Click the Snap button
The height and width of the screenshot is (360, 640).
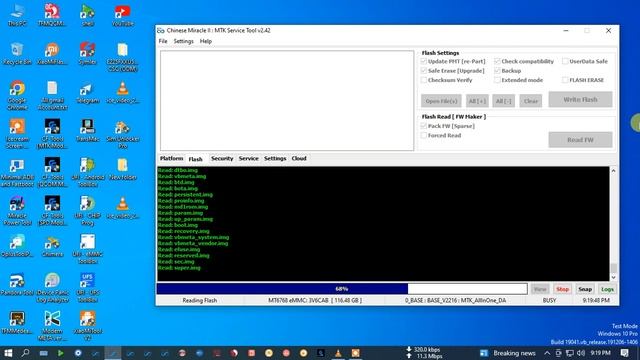coord(585,289)
